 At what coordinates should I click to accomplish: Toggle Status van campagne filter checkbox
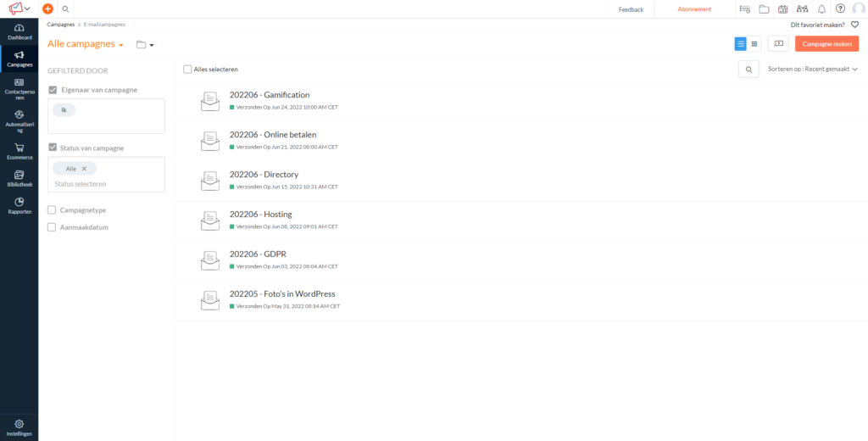click(x=52, y=148)
